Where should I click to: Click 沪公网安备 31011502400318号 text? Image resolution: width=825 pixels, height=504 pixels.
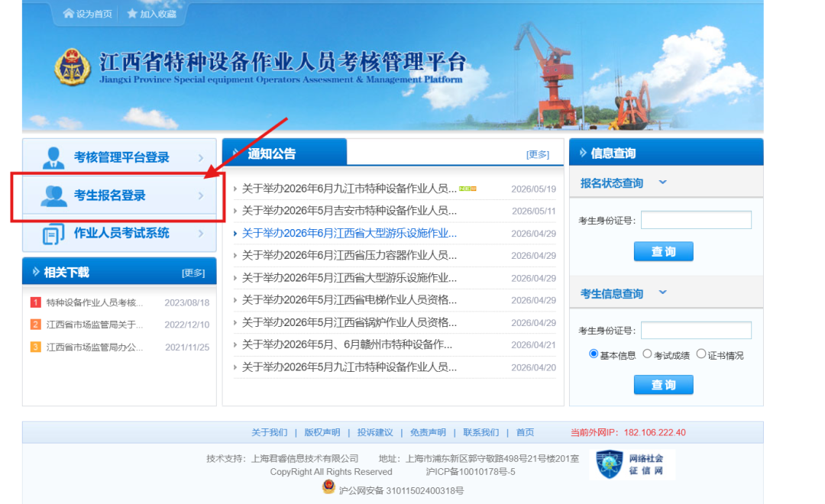coord(401,491)
